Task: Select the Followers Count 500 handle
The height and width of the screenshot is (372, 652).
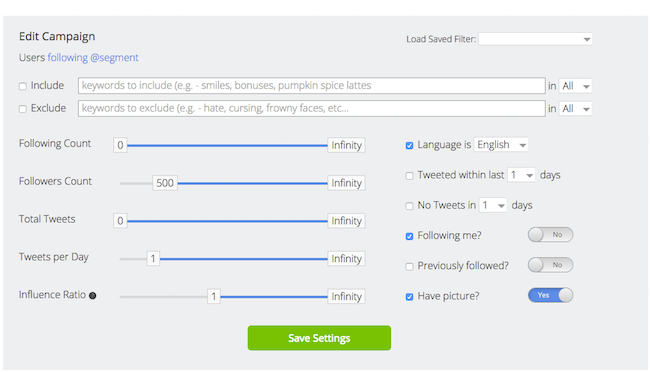Action: point(165,183)
